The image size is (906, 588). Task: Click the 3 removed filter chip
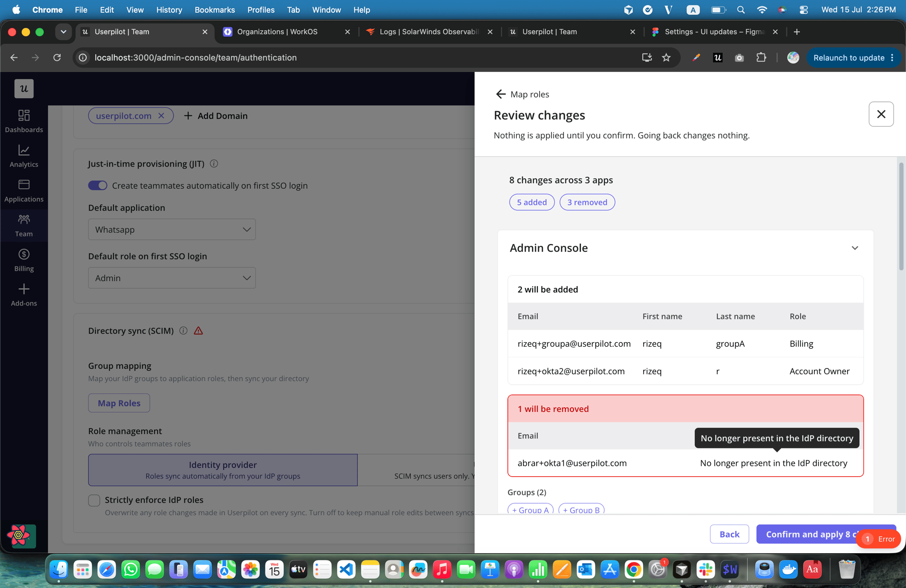[x=587, y=202]
